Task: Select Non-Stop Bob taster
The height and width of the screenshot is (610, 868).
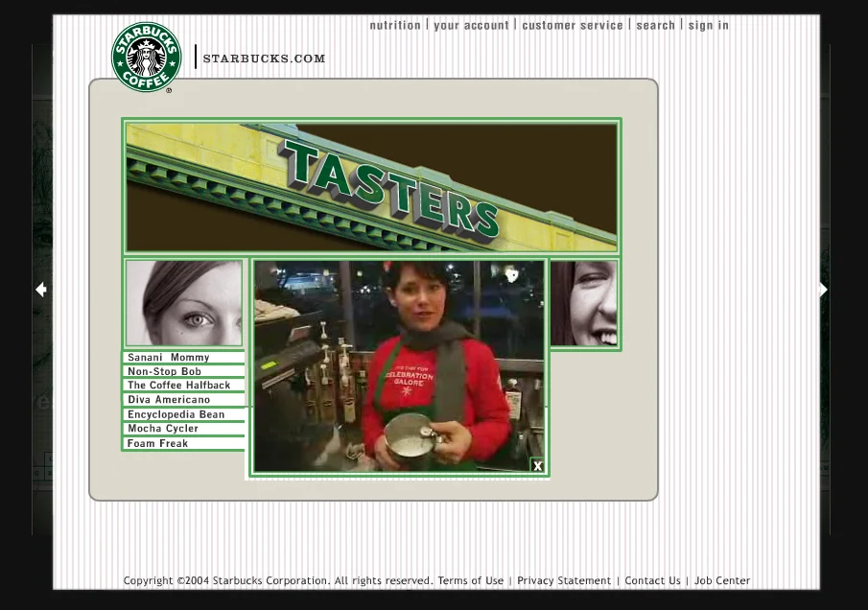Action: coord(183,371)
